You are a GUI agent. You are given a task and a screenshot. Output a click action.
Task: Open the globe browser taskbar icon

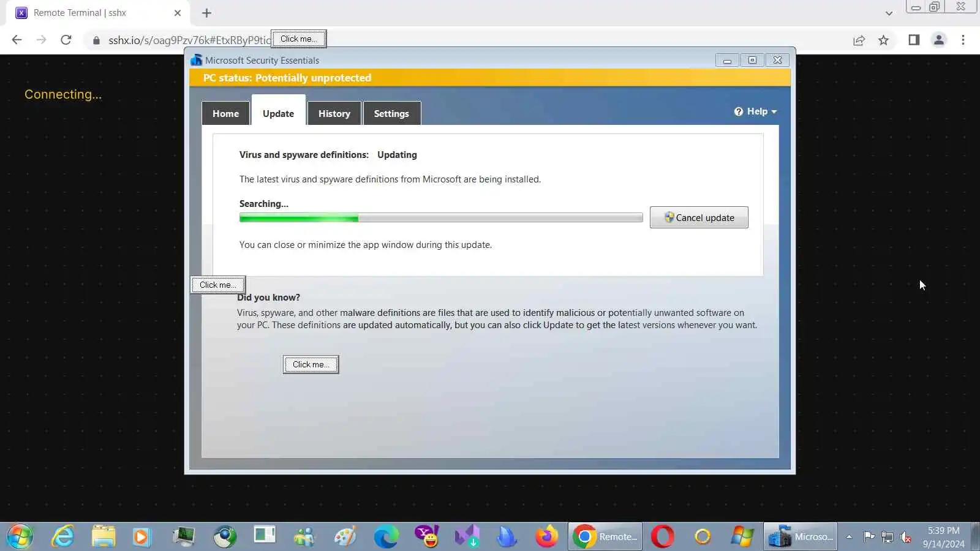(x=225, y=537)
